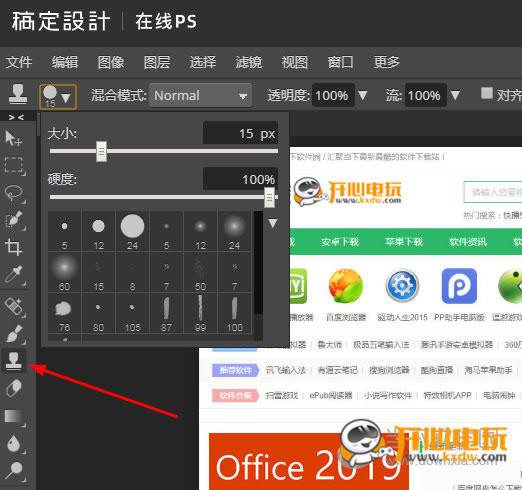The width and height of the screenshot is (522, 490).
Task: Choose the Gradient tool
Action: (x=14, y=417)
